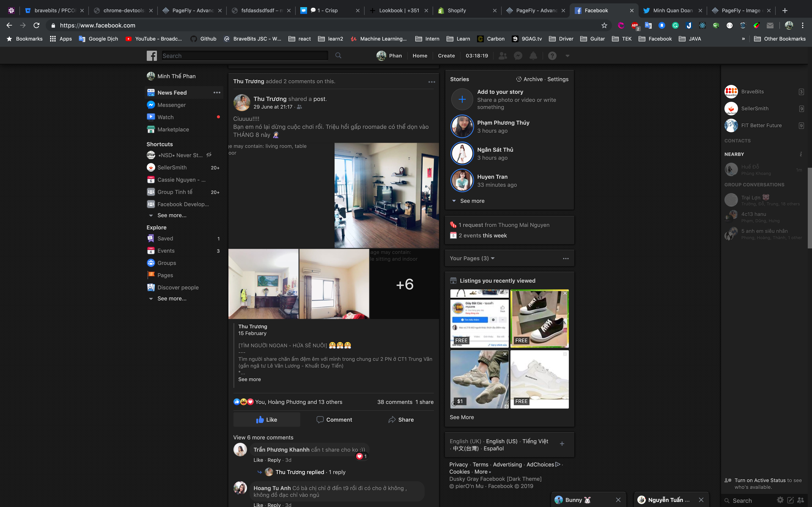Open View 6 more comments link
This screenshot has height=507, width=812.
coord(263,437)
